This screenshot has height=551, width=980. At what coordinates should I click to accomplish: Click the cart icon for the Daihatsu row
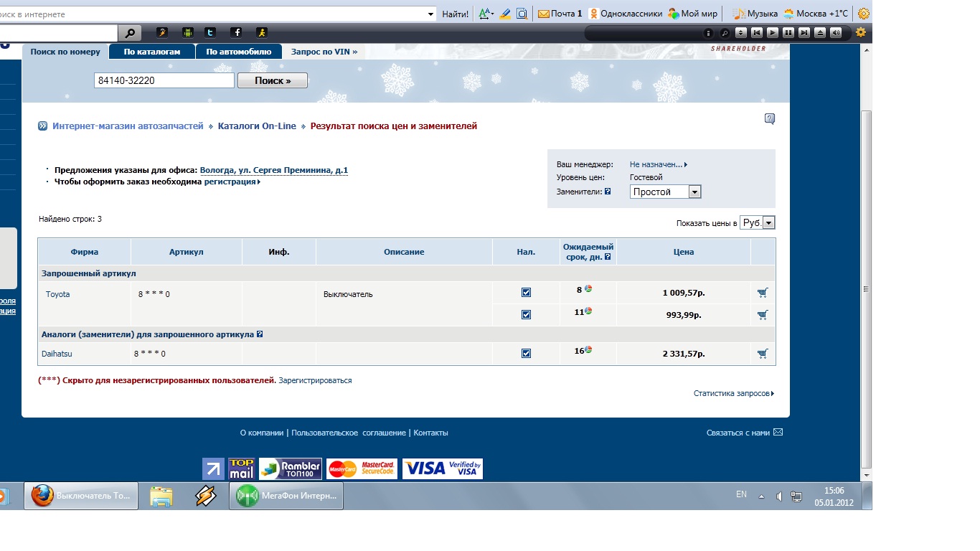[762, 354]
